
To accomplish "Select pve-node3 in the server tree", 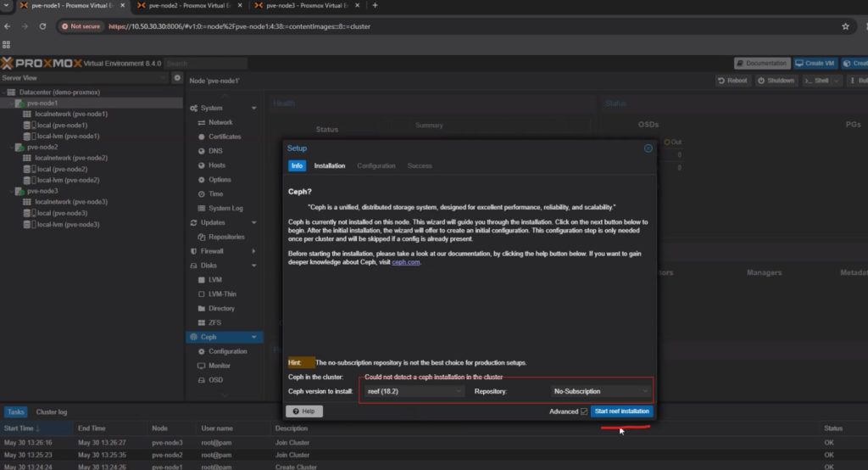I will [x=42, y=191].
